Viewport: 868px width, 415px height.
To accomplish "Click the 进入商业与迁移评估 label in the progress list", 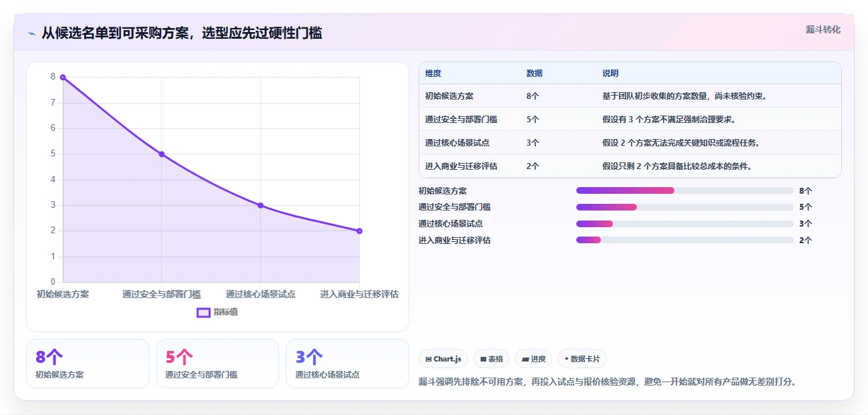I will coord(455,240).
